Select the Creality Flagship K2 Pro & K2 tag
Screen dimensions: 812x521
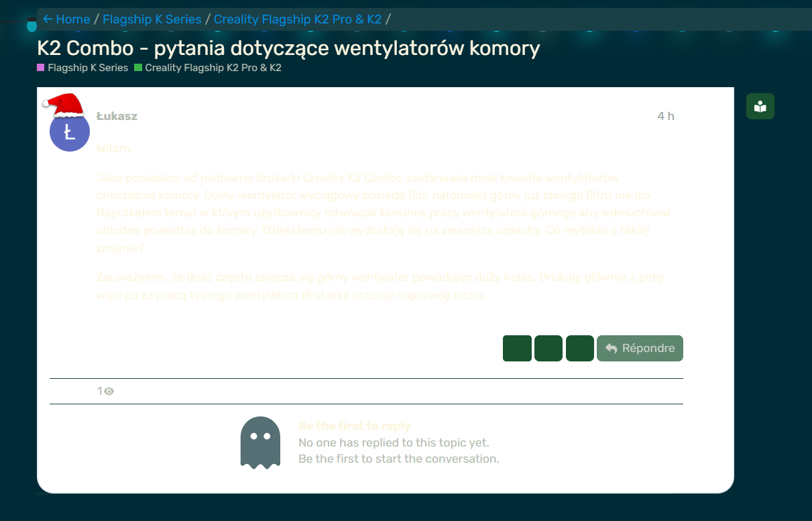tap(213, 68)
